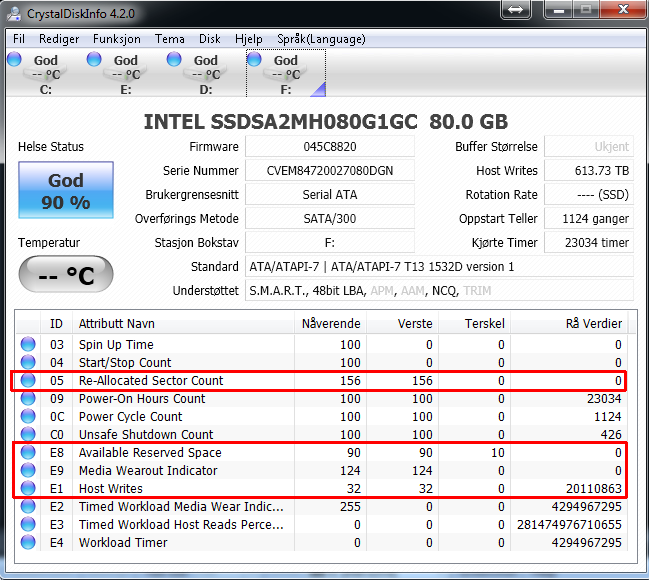Click status orb for Available Reserved Space
Viewport: 649px width, 580px height.
(28, 452)
